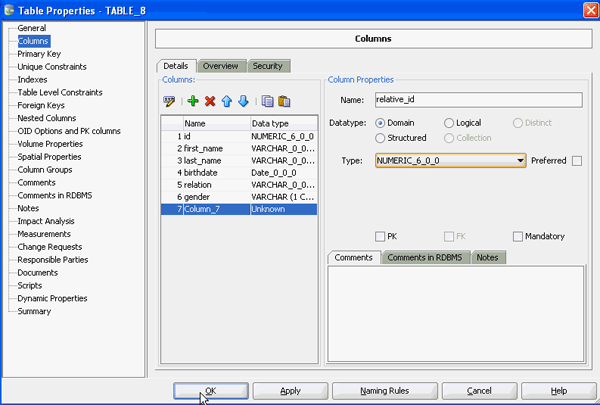Move column up with blue arrow
The image size is (600, 405).
tap(226, 101)
